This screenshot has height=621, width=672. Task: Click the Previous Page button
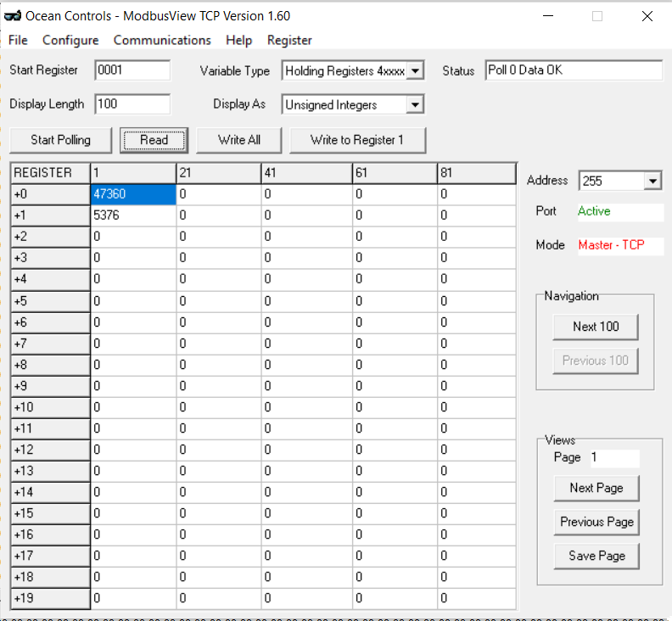coord(596,522)
